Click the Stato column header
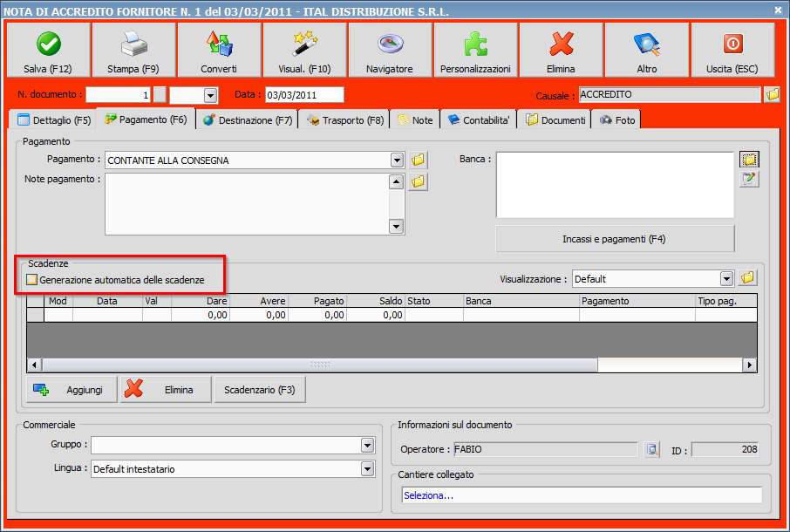The image size is (790, 532). [433, 301]
